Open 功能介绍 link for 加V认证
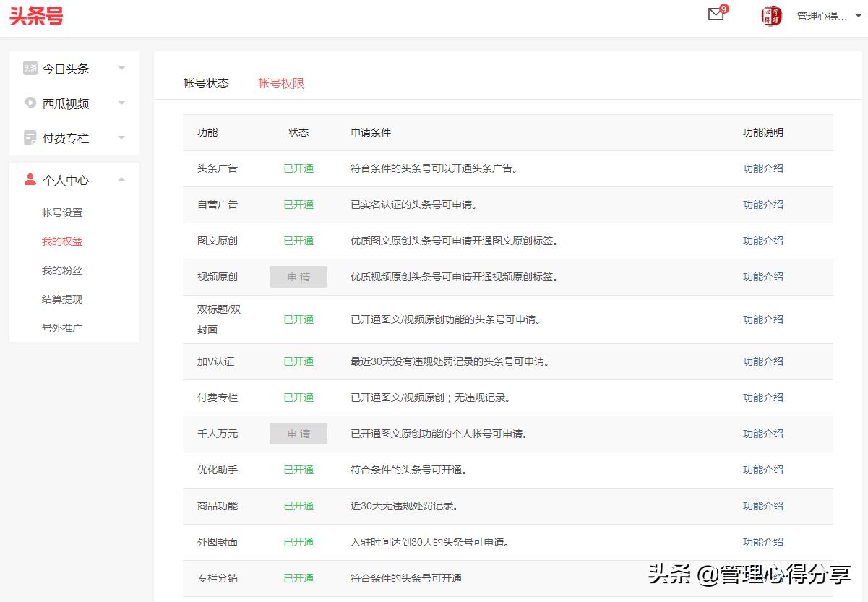 tap(762, 361)
